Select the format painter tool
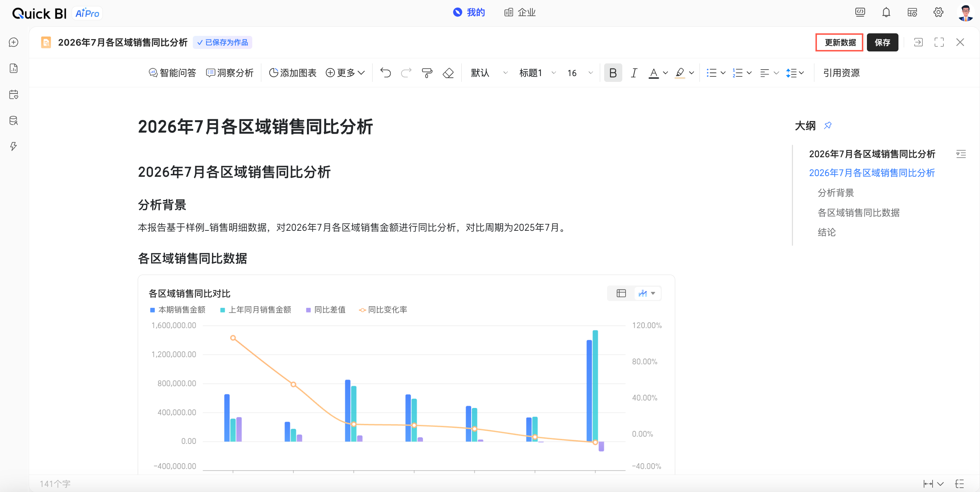The width and height of the screenshot is (980, 492). 427,72
